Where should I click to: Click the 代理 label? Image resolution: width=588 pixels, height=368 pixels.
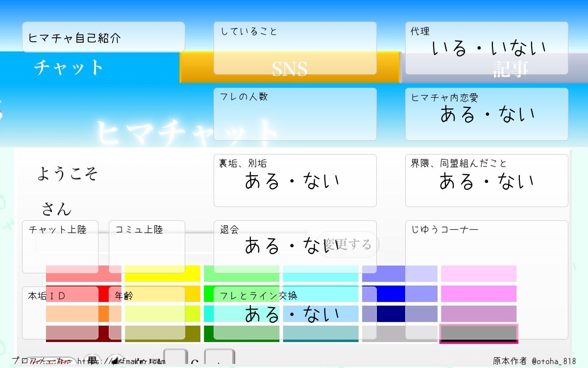click(420, 31)
